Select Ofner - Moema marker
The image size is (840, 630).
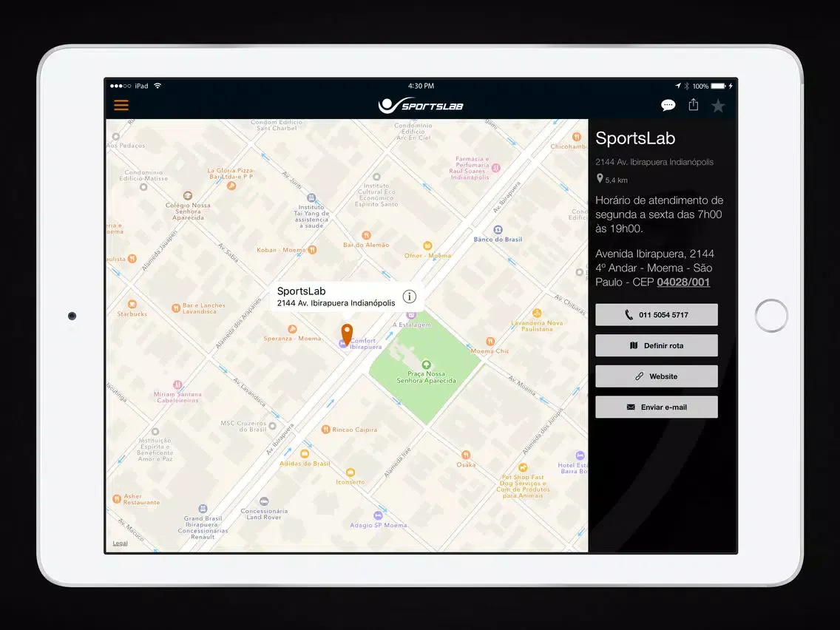tap(427, 246)
